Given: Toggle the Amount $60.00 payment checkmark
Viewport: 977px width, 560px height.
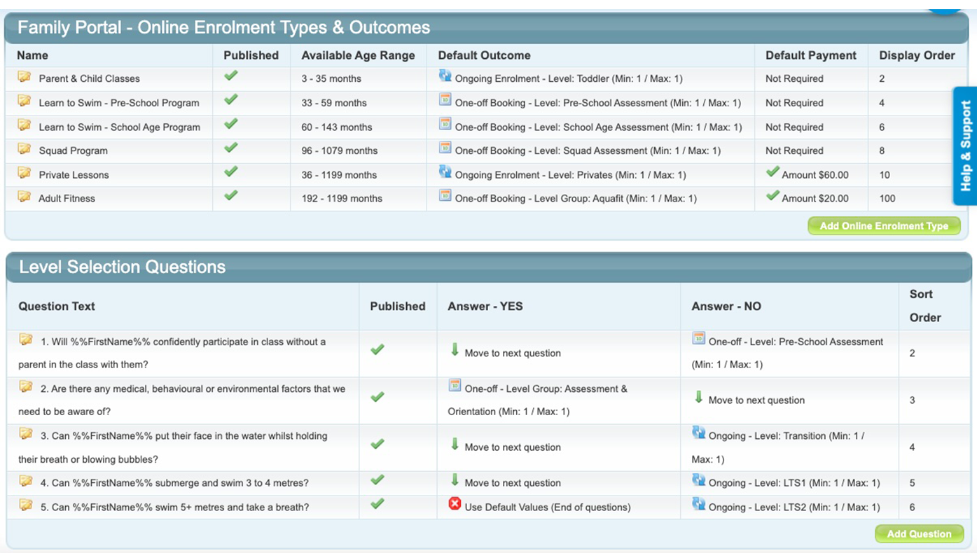Looking at the screenshot, I should 772,172.
